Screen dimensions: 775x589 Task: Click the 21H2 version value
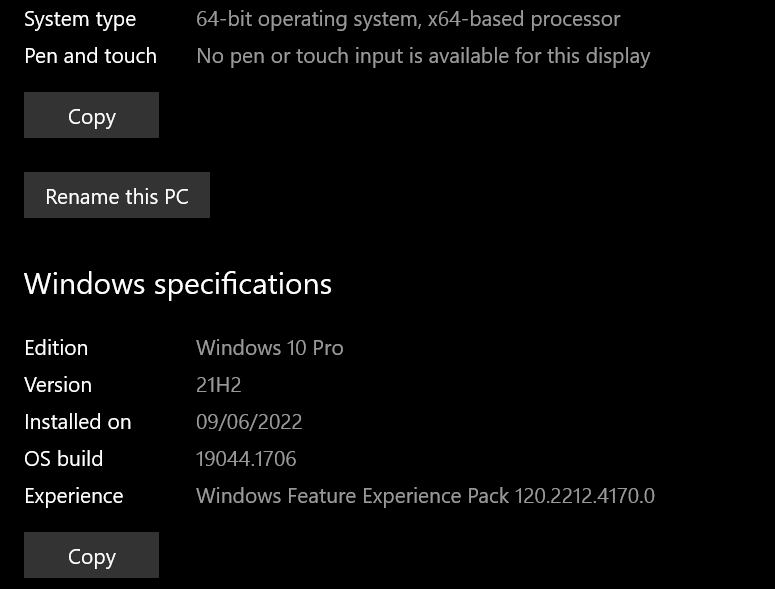coord(219,385)
